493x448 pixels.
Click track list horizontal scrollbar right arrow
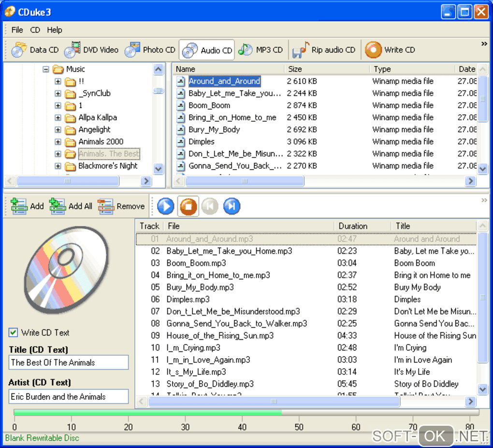coord(470,402)
